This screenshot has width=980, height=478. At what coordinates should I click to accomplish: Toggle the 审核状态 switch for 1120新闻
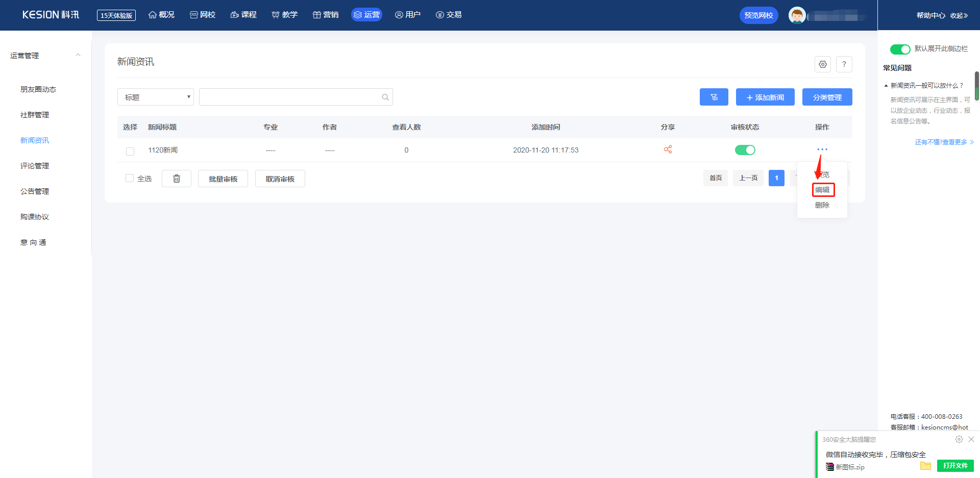click(745, 150)
